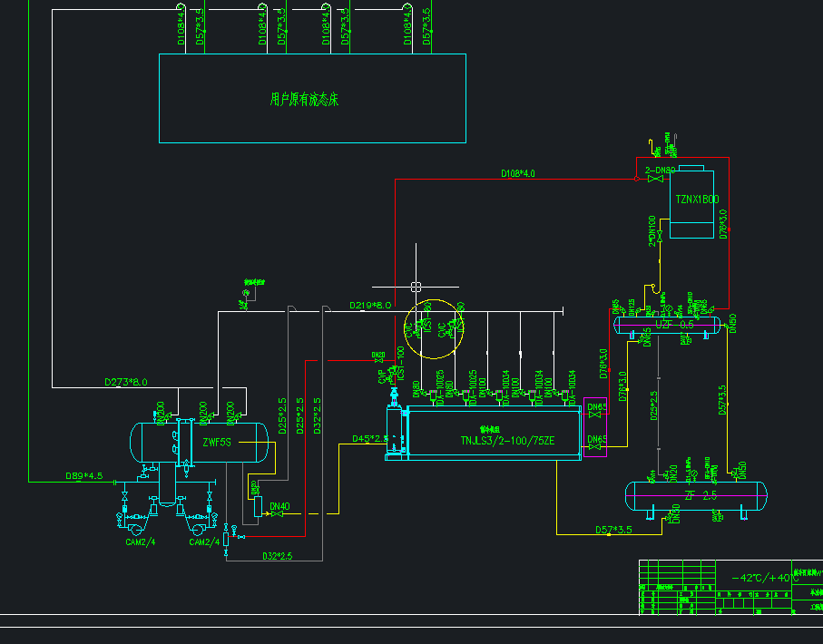Select the upper DN65 label in the magenta box
This screenshot has width=823, height=644.
(x=597, y=406)
